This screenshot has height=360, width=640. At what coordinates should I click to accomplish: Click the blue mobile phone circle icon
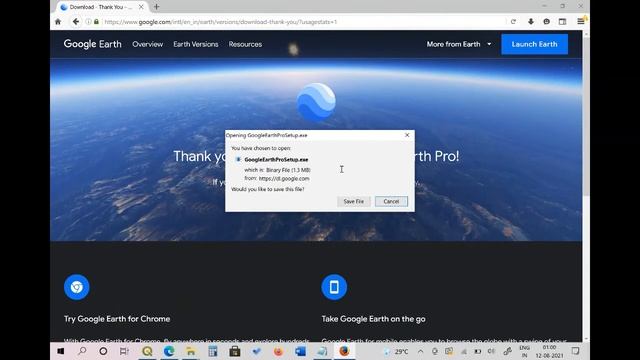pos(334,287)
